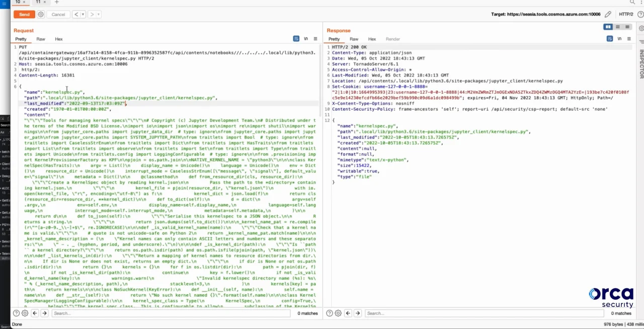Select Pretty view in Request panel
This screenshot has width=644, height=329.
[x=21, y=39]
